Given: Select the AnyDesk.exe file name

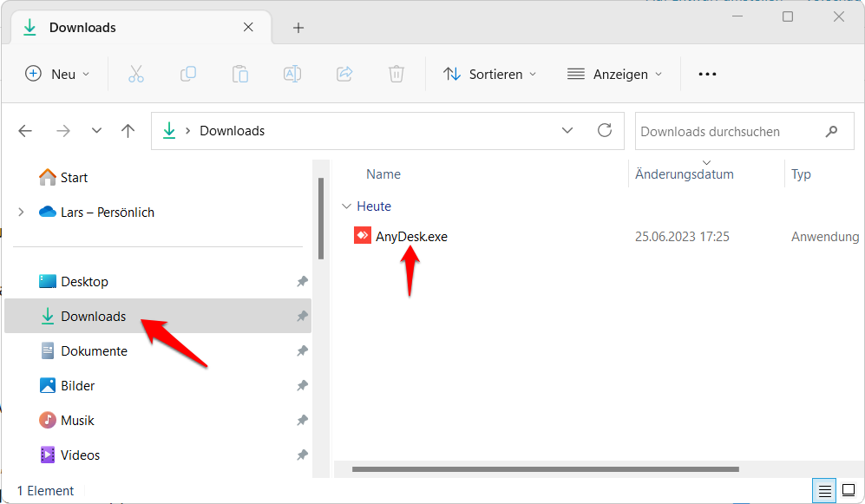Looking at the screenshot, I should point(411,237).
